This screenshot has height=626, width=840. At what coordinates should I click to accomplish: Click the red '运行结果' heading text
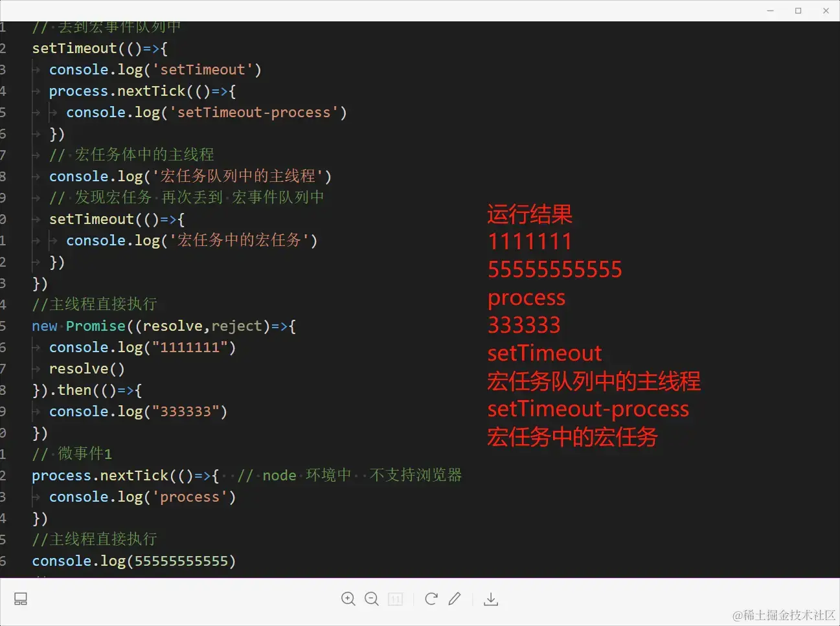530,214
